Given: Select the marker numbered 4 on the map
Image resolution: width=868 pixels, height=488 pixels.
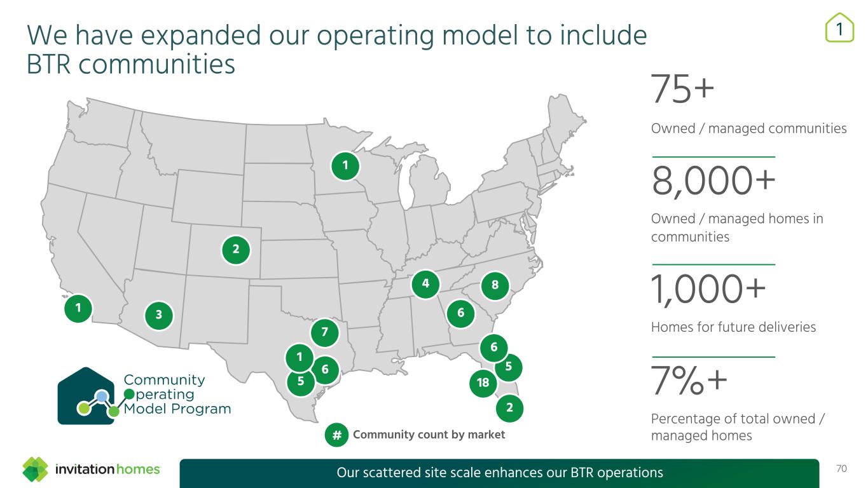Looking at the screenshot, I should 425,284.
